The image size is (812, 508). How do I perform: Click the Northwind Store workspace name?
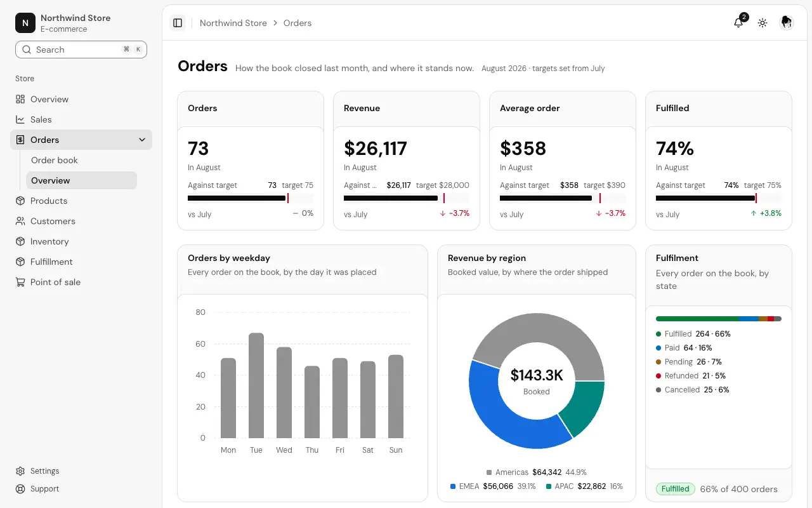tap(75, 18)
